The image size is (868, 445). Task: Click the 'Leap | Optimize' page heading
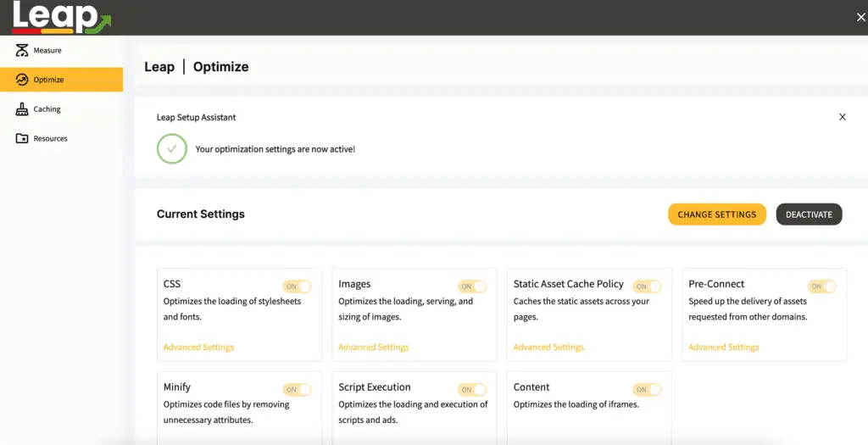(x=197, y=67)
